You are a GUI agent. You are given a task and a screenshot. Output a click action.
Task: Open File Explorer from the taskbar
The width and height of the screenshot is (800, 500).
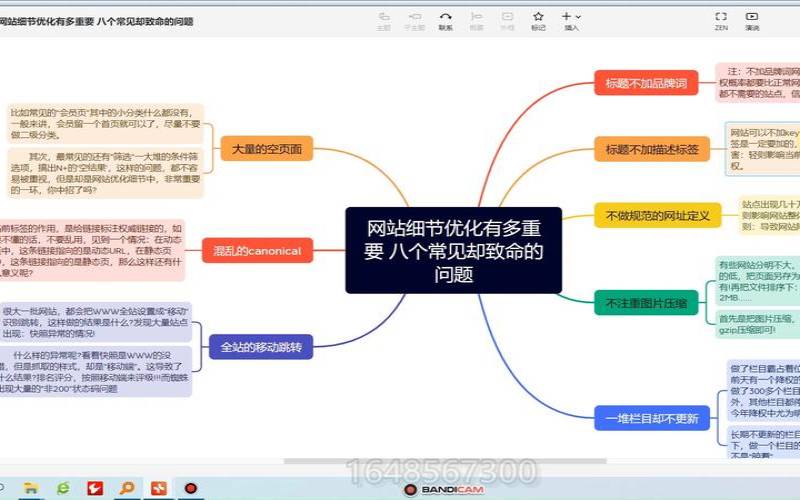(31, 488)
